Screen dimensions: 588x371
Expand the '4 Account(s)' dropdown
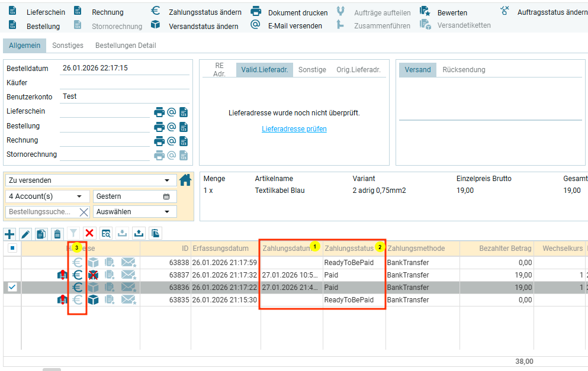pyautogui.click(x=79, y=196)
